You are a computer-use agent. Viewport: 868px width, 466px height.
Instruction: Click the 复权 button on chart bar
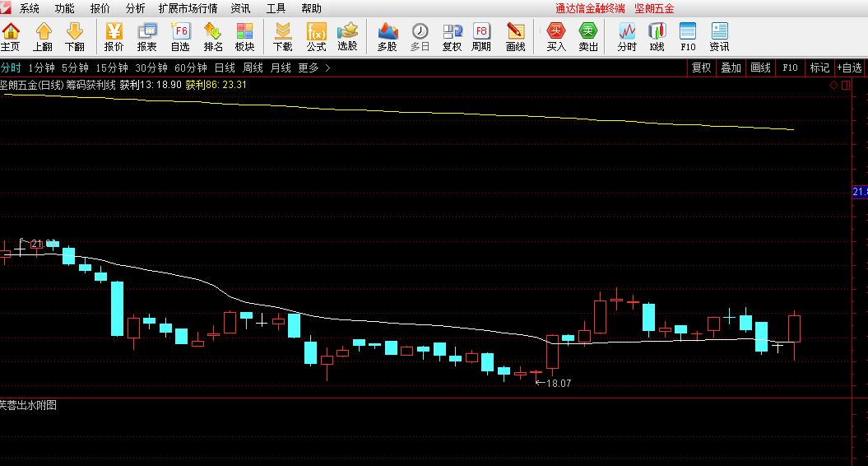[x=701, y=68]
